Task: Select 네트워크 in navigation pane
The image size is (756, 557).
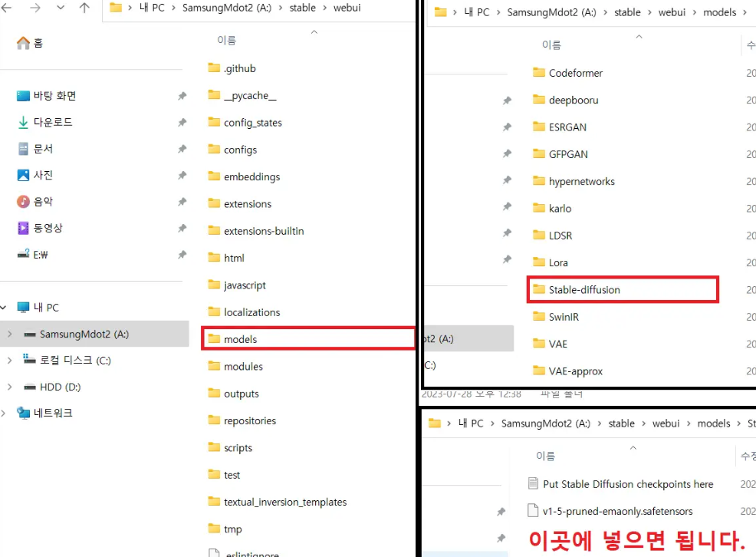Action: (44, 413)
